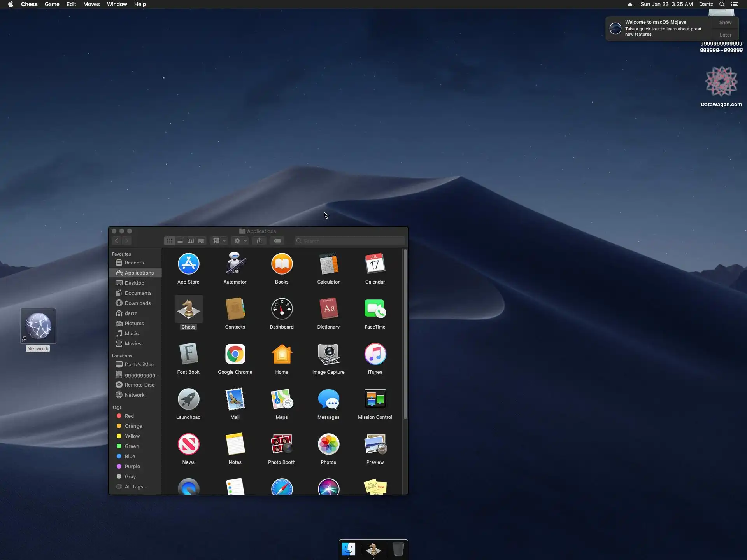The width and height of the screenshot is (747, 560).
Task: Open the Game menu
Action: 52,4
